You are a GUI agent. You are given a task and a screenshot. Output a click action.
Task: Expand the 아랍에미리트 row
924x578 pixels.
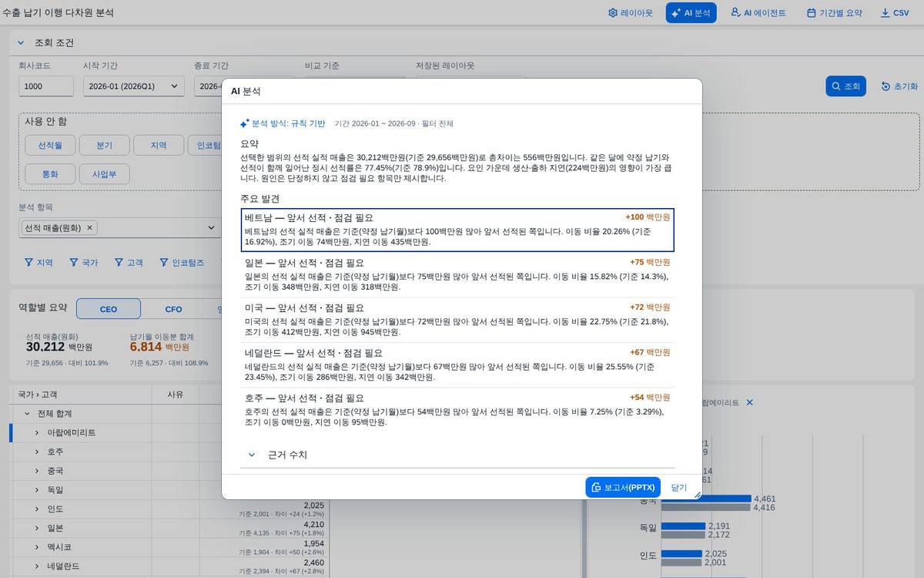click(x=36, y=433)
